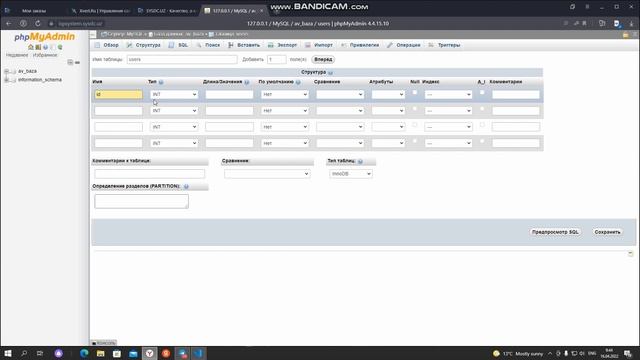Toggle the Null checkbox in the id row
640x360 pixels.
[x=415, y=93]
